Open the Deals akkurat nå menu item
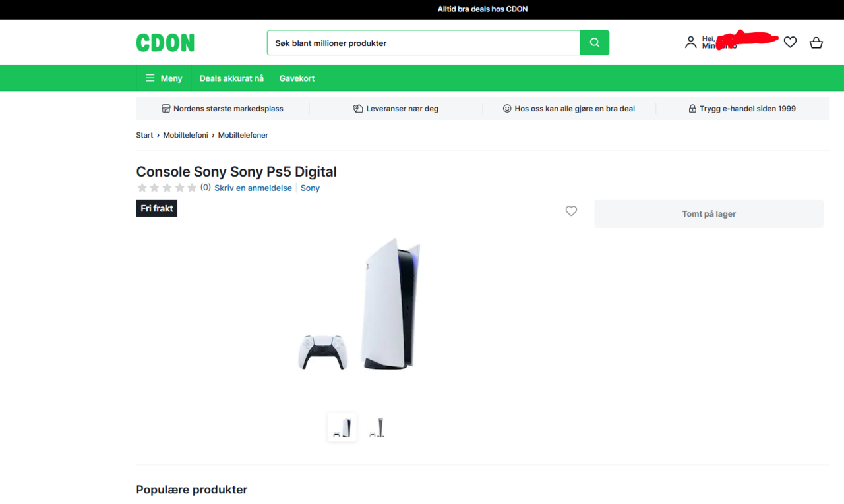 pos(231,78)
